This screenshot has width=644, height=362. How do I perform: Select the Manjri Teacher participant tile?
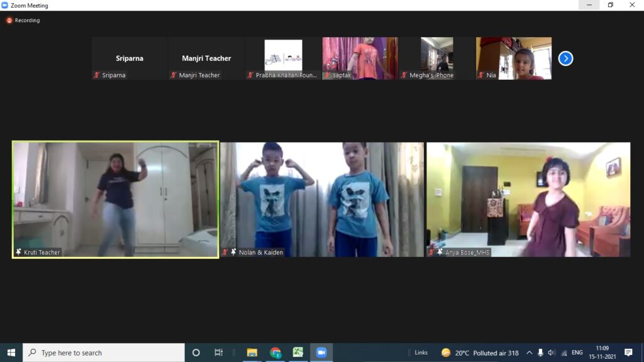point(206,58)
